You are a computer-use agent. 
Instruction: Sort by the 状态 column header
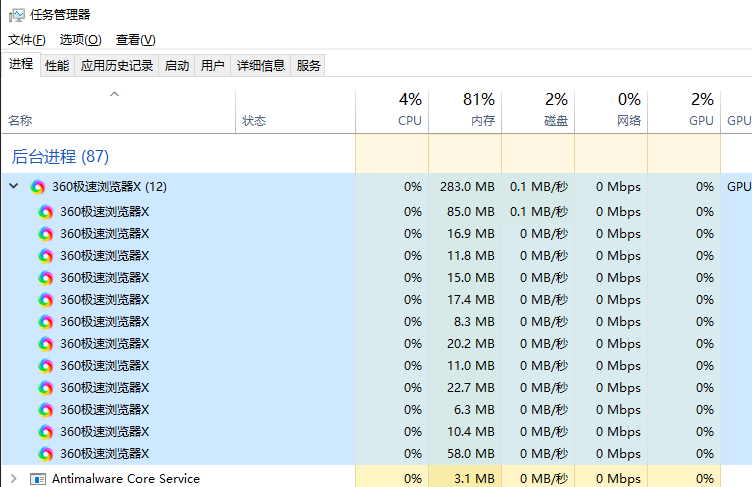[295, 111]
